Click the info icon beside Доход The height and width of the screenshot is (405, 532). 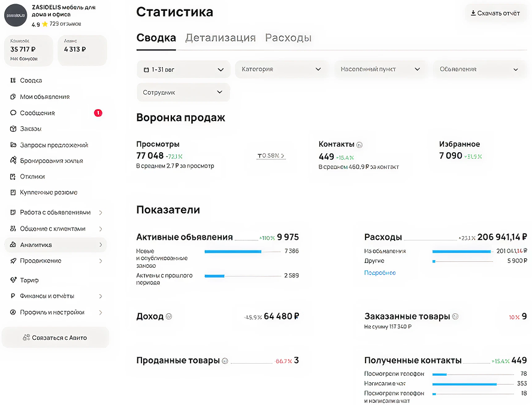[x=168, y=316]
